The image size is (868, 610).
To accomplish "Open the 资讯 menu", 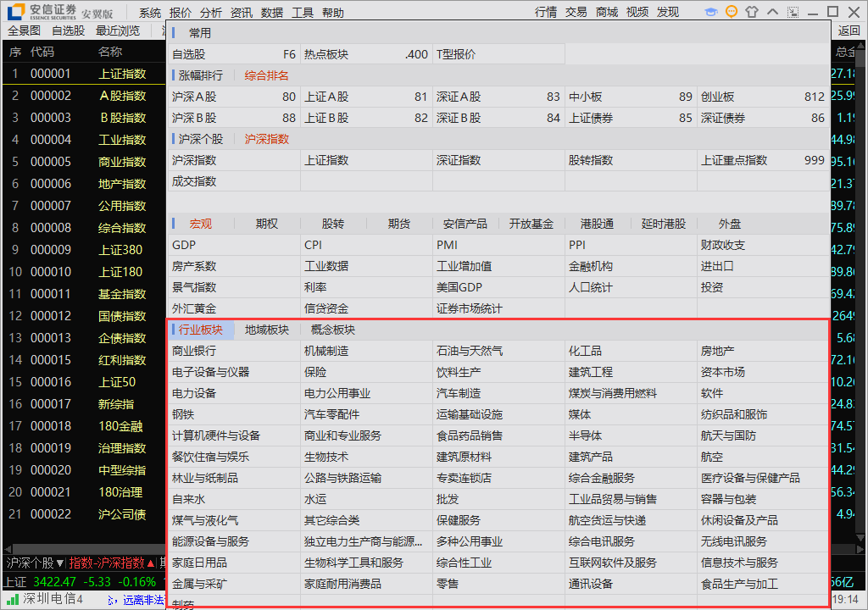I will 241,13.
